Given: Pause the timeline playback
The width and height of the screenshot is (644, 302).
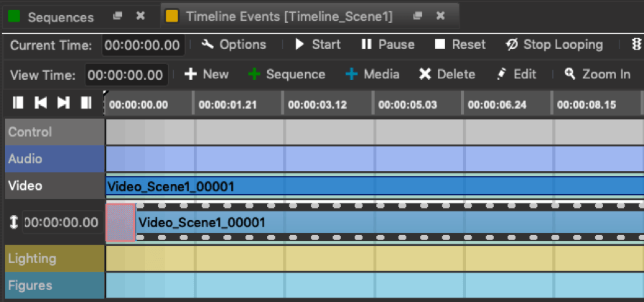Looking at the screenshot, I should [388, 45].
